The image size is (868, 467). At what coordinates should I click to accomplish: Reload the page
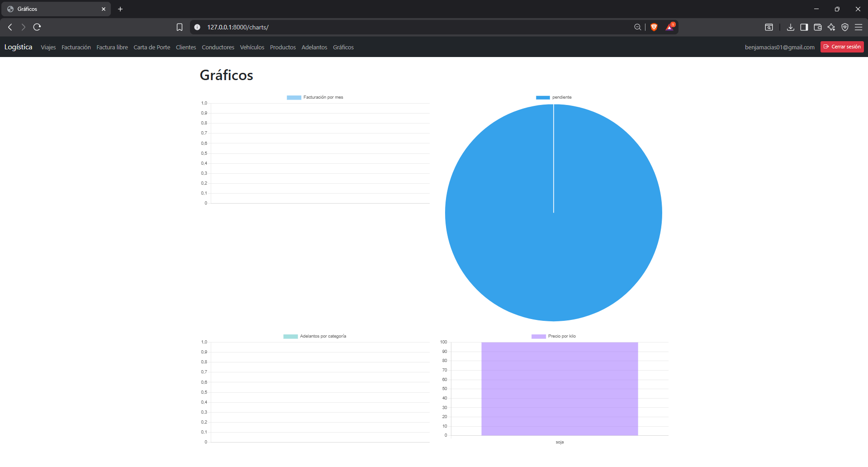[37, 27]
